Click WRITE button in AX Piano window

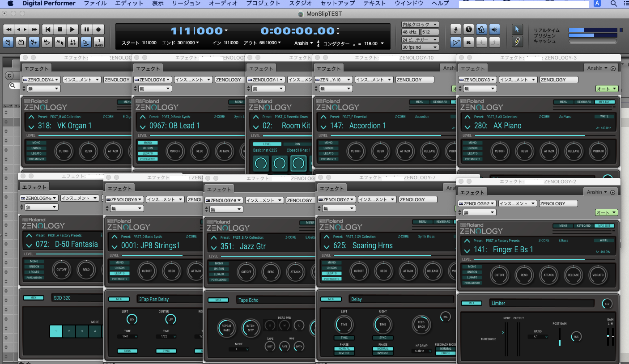[604, 116]
